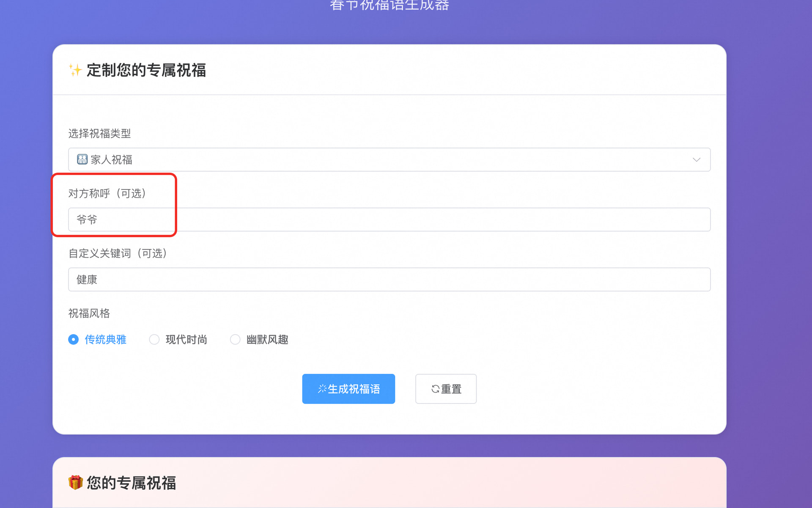Click the gift box icon beside 您的专属祝福
Screen dimensions: 812x508
(75, 483)
